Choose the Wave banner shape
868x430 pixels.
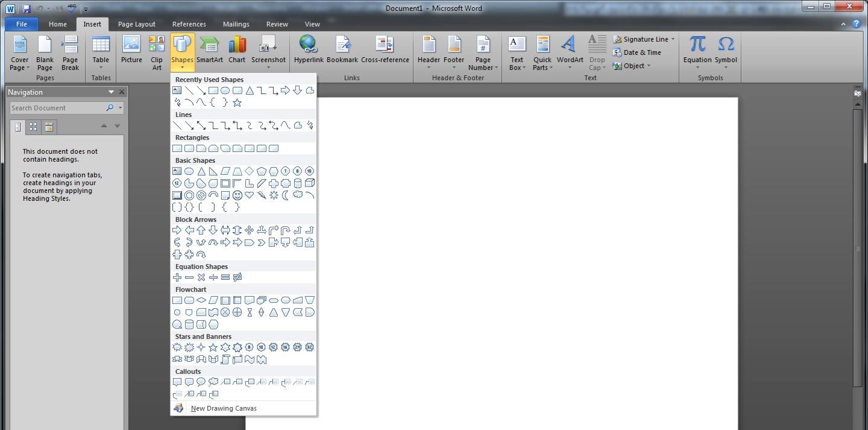pos(250,359)
